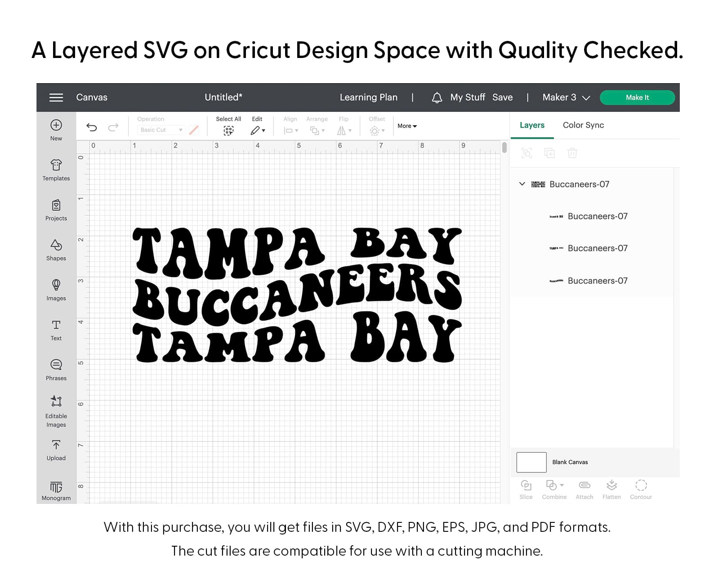Click the green Make It button
The height and width of the screenshot is (588, 714).
click(x=637, y=98)
